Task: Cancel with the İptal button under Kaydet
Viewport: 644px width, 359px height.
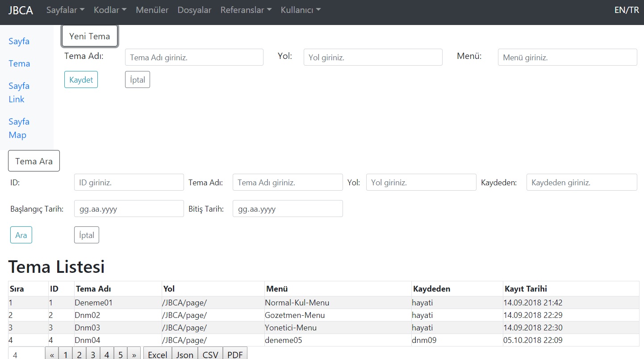Action: 137,79
